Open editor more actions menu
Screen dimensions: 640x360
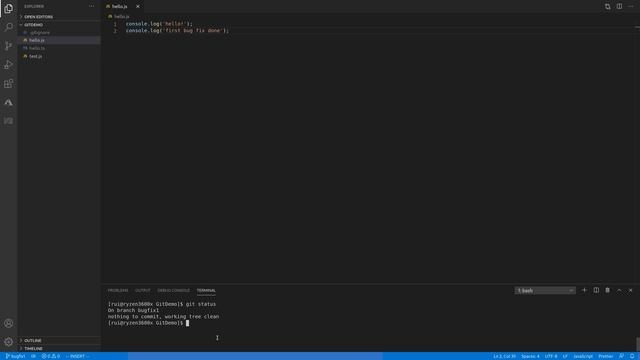[631, 7]
